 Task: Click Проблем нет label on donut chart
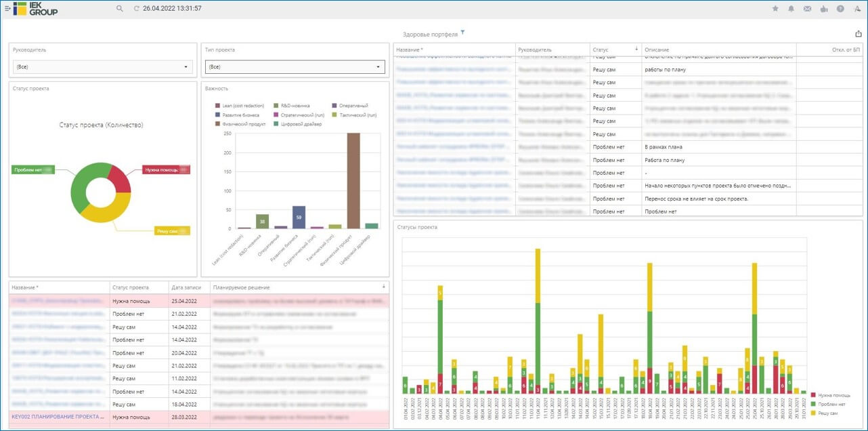32,169
